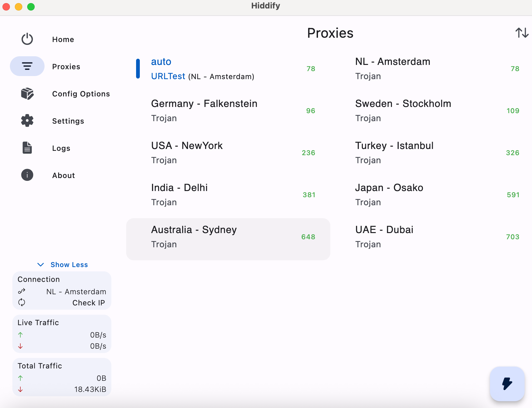Minimize the Hiddify window with yellow button
This screenshot has width=532, height=408.
pos(19,6)
